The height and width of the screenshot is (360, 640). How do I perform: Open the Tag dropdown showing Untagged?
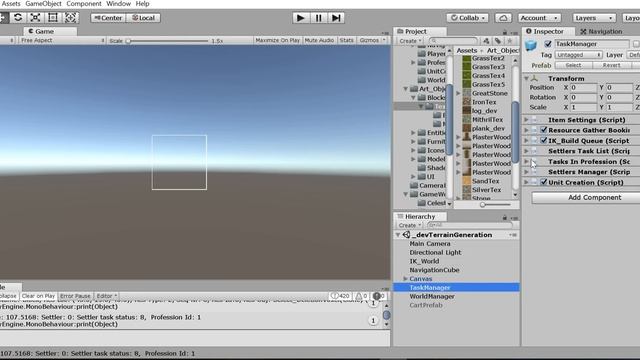click(578, 55)
